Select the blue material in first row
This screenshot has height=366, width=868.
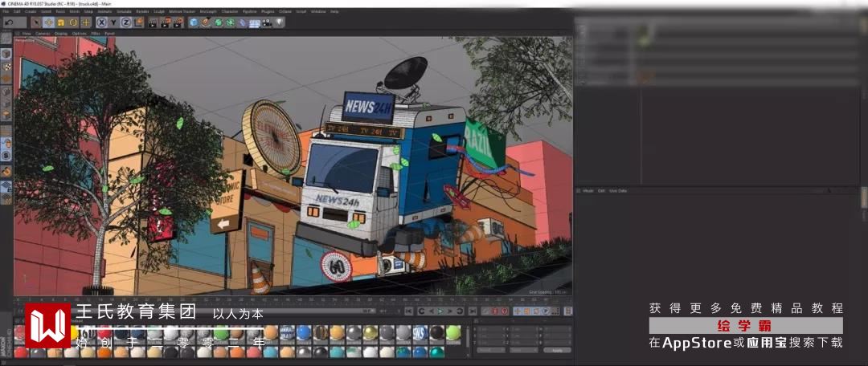tap(304, 333)
